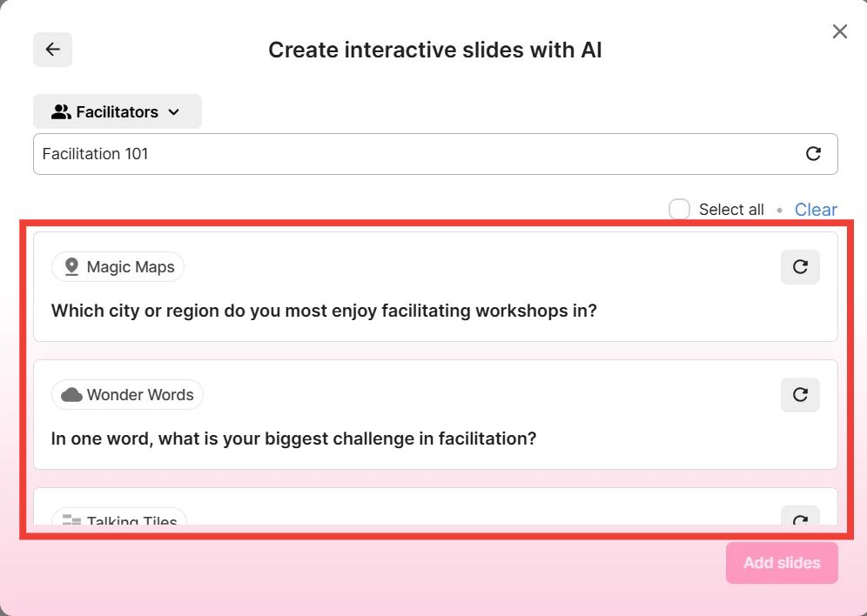Image resolution: width=867 pixels, height=616 pixels.
Task: Tick the Select all checkbox
Action: [679, 210]
